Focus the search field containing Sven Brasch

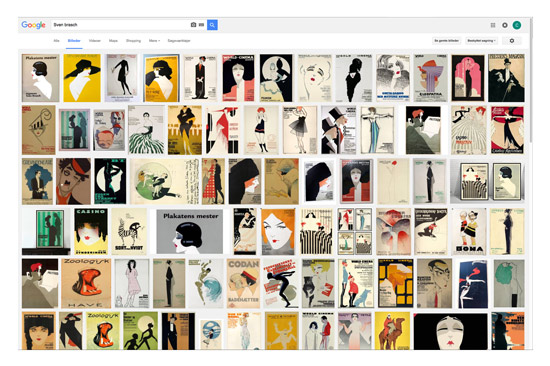[x=119, y=25]
